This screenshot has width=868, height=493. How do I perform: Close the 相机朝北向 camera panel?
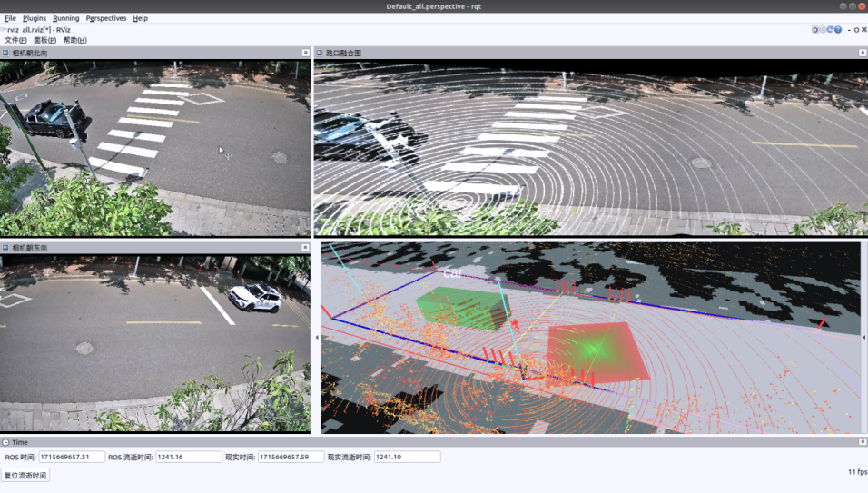point(306,54)
